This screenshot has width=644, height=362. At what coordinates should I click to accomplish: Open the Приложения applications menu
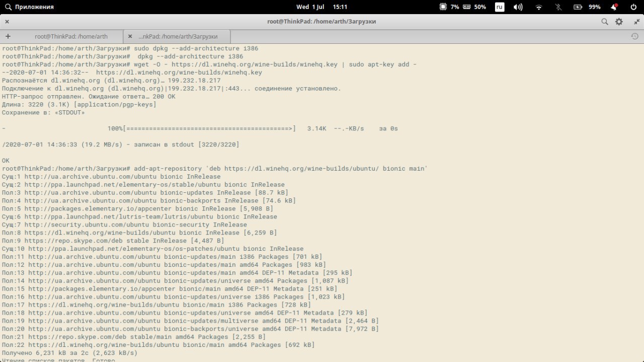tap(29, 7)
